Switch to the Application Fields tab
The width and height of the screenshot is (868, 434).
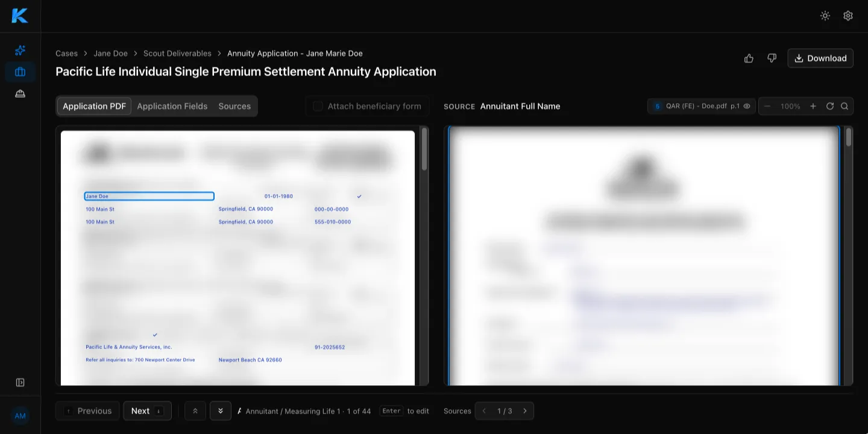coord(172,106)
